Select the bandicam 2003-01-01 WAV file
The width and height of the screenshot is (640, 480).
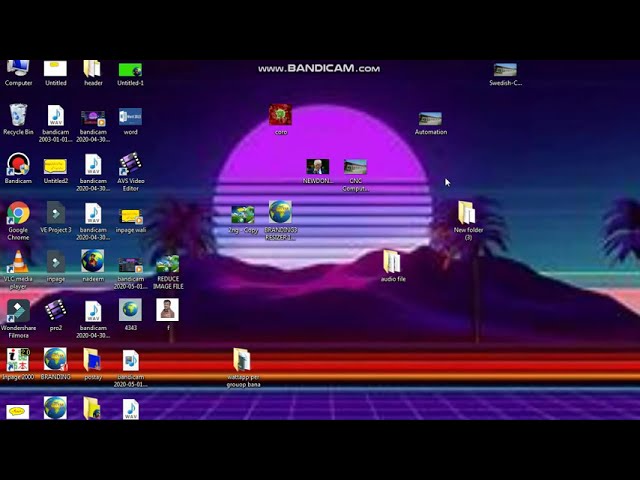coord(56,123)
